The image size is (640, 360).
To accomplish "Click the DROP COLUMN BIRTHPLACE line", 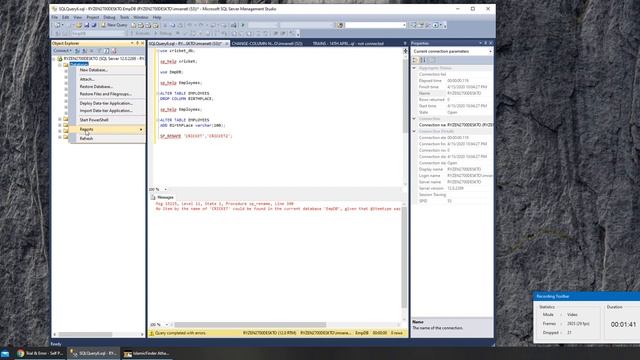I will tap(187, 99).
